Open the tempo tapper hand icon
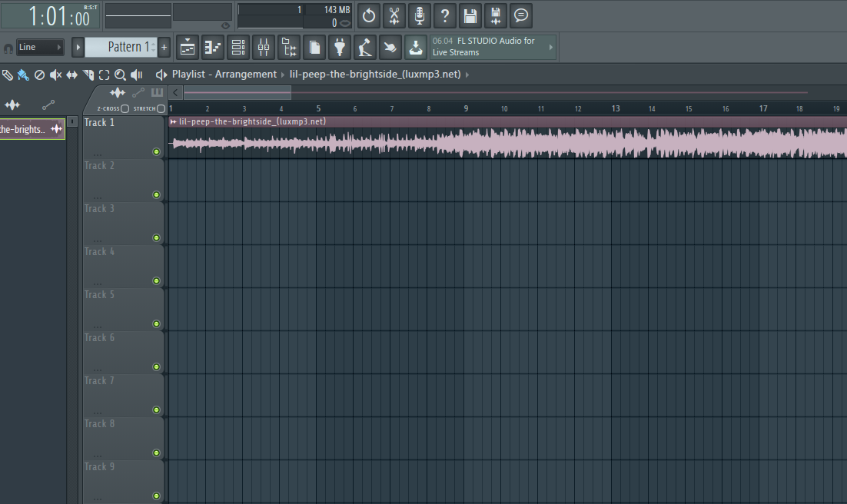The image size is (847, 504). tap(390, 48)
